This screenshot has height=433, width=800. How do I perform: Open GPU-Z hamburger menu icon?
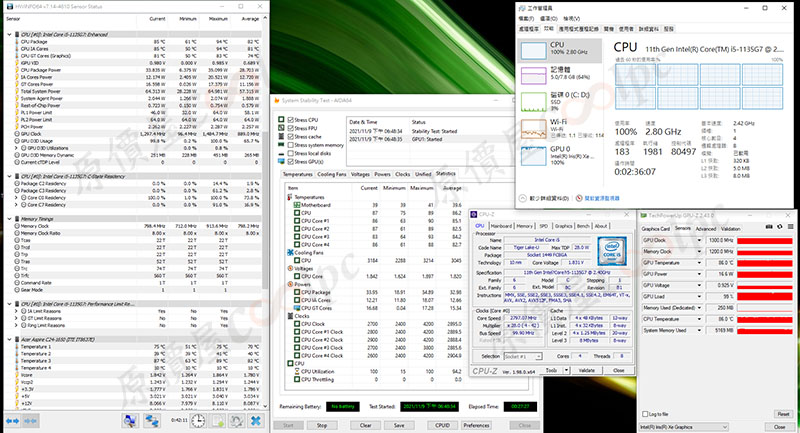click(x=790, y=227)
